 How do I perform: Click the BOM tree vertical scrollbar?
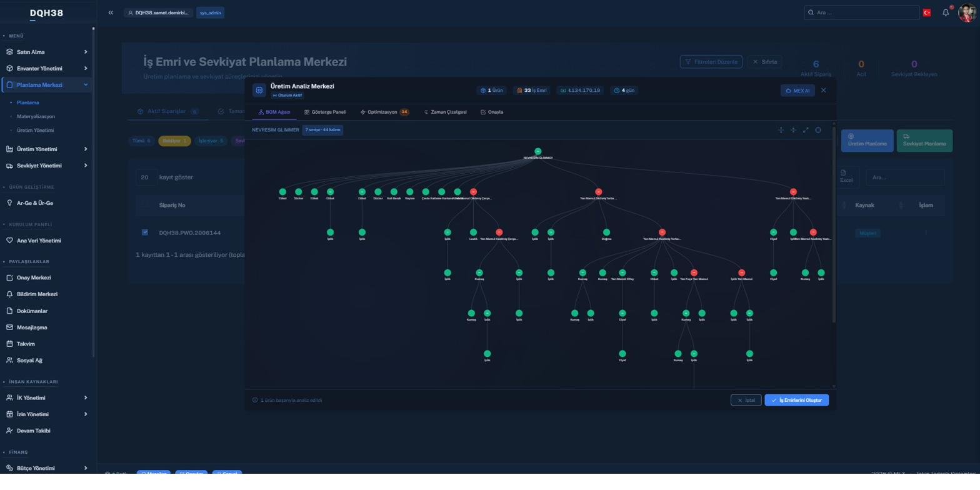(834, 225)
